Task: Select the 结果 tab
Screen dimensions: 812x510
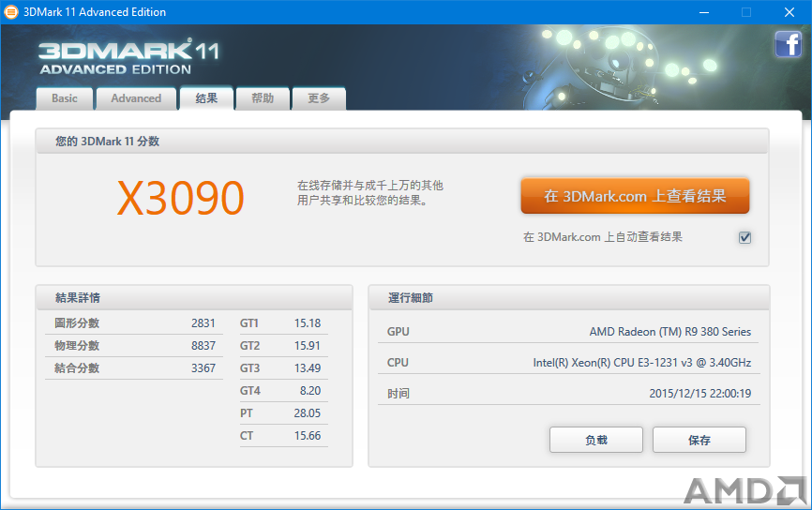Action: pos(206,97)
